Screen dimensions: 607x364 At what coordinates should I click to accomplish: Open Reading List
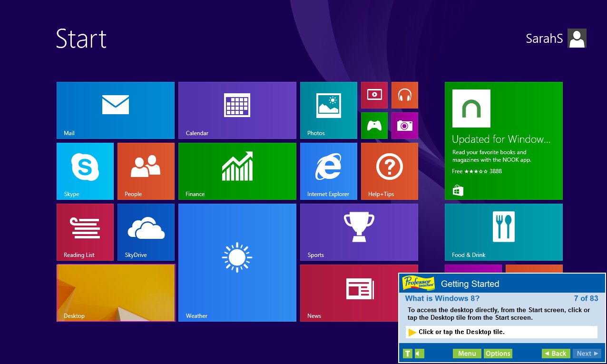(85, 232)
